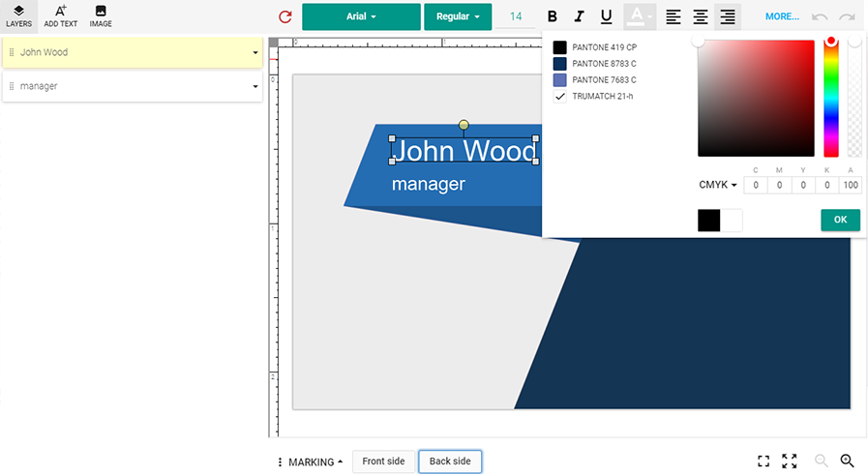Click the C value input field
The height and width of the screenshot is (476, 868).
click(x=756, y=186)
